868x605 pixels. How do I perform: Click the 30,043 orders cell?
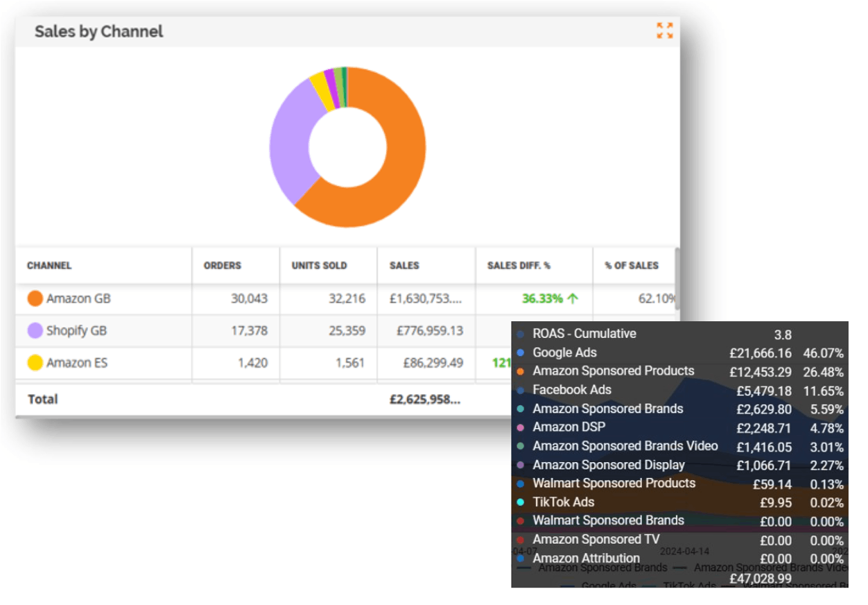coord(249,299)
